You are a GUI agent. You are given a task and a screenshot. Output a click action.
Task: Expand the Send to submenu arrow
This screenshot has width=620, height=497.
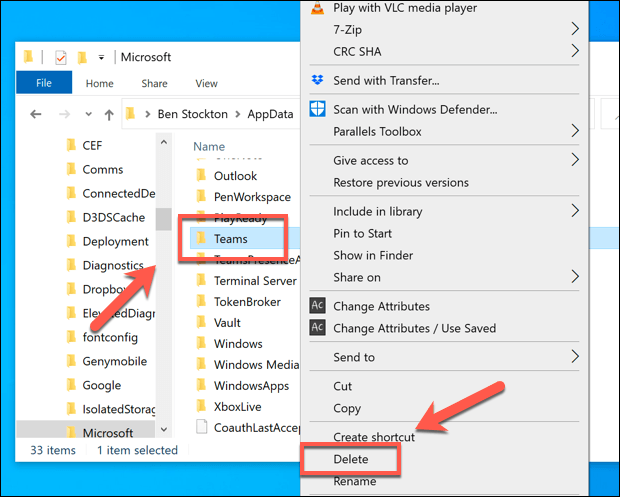tap(575, 357)
